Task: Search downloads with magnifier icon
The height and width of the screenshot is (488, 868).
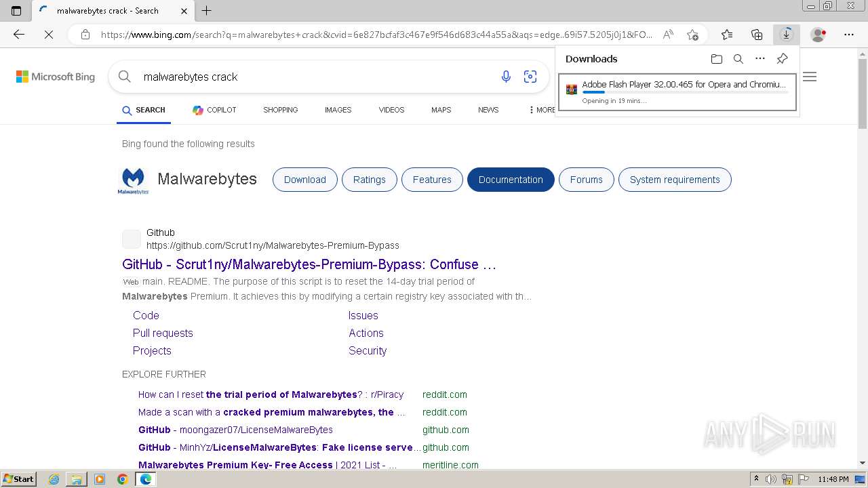Action: click(738, 59)
